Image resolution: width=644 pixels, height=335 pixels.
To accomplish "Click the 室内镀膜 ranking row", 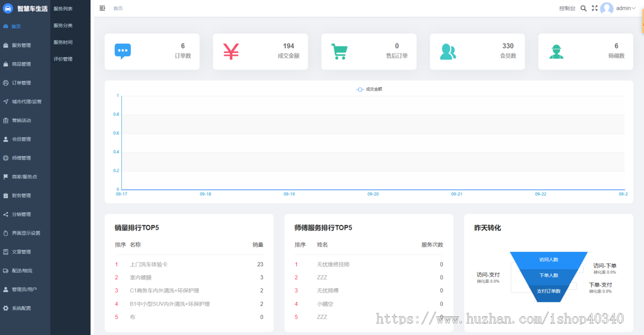I will point(189,278).
